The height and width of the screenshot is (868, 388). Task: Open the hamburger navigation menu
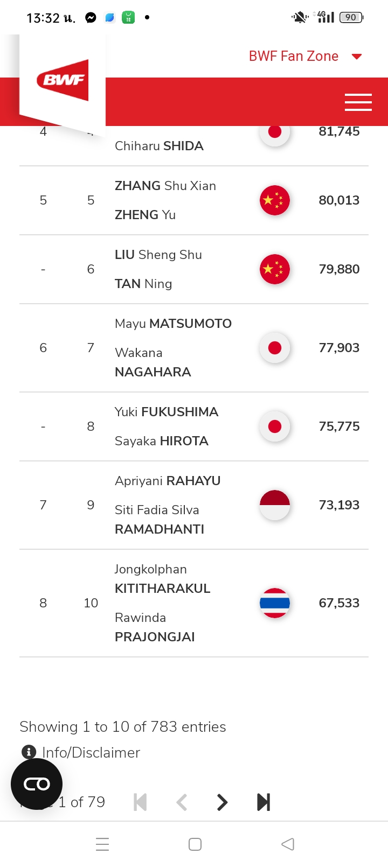click(358, 102)
